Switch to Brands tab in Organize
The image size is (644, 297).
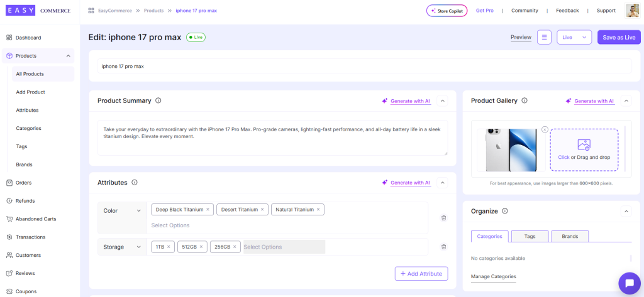click(x=570, y=237)
